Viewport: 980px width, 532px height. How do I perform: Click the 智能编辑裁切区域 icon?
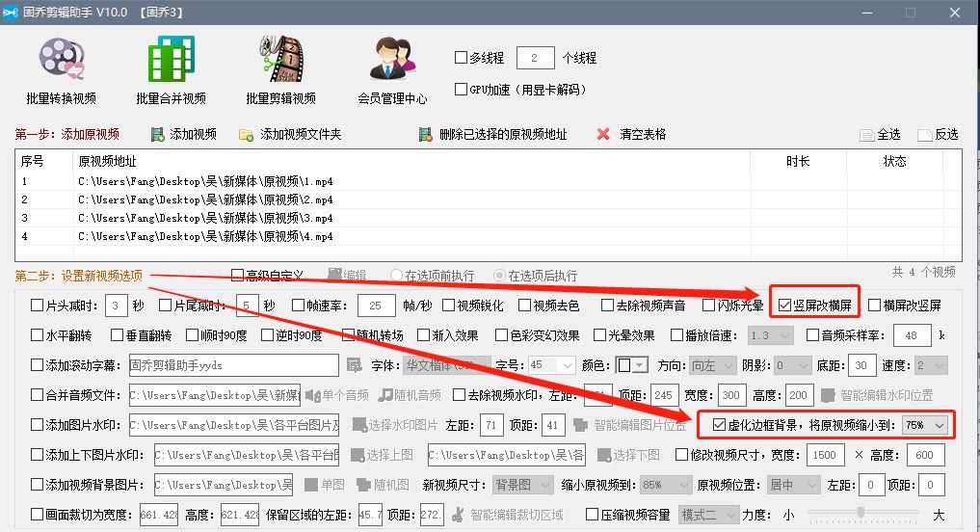click(x=458, y=515)
